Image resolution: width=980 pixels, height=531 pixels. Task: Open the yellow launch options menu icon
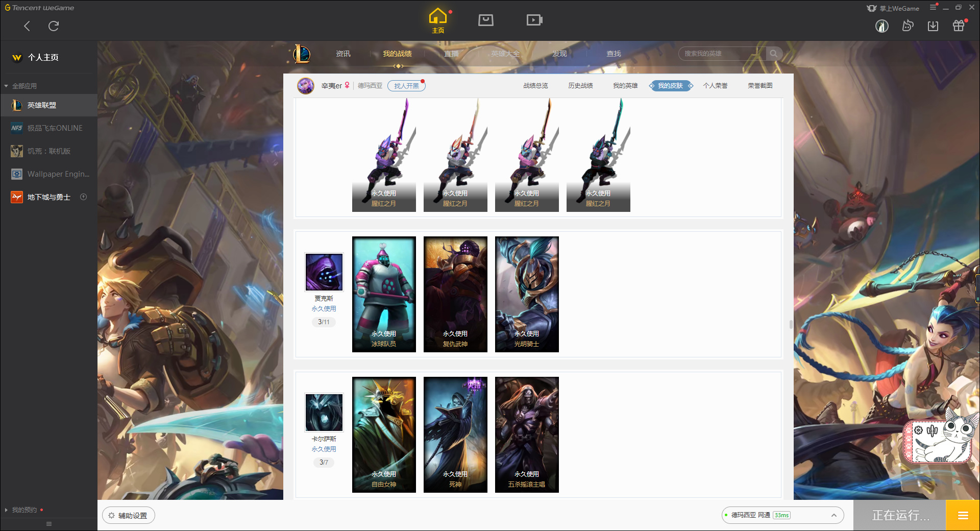tap(963, 516)
